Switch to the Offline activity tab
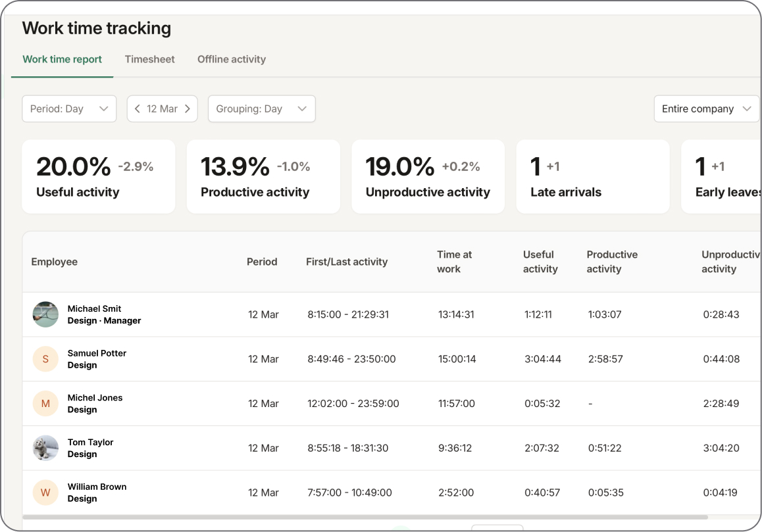The height and width of the screenshot is (532, 762). coord(232,59)
